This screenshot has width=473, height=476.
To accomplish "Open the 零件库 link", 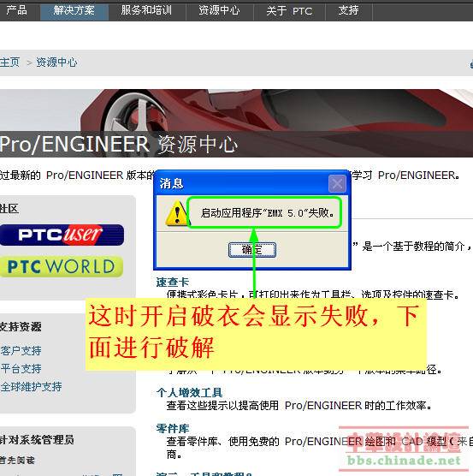I will 173,428.
